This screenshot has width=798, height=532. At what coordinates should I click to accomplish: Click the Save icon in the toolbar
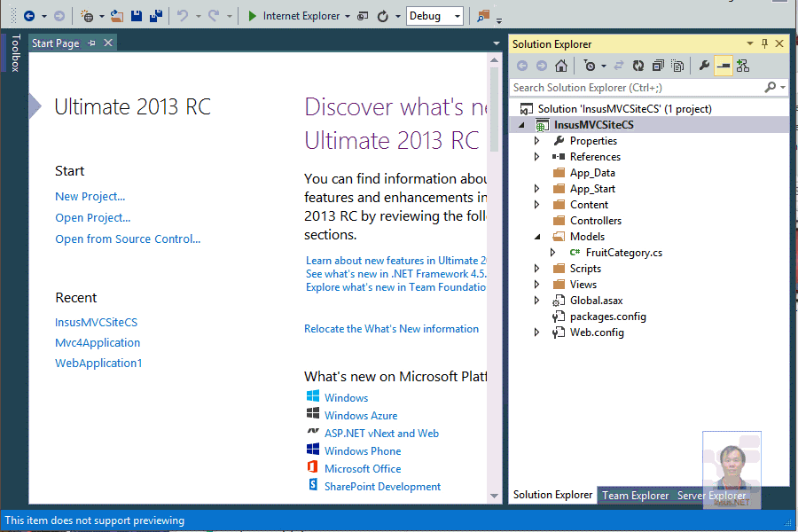tap(137, 16)
